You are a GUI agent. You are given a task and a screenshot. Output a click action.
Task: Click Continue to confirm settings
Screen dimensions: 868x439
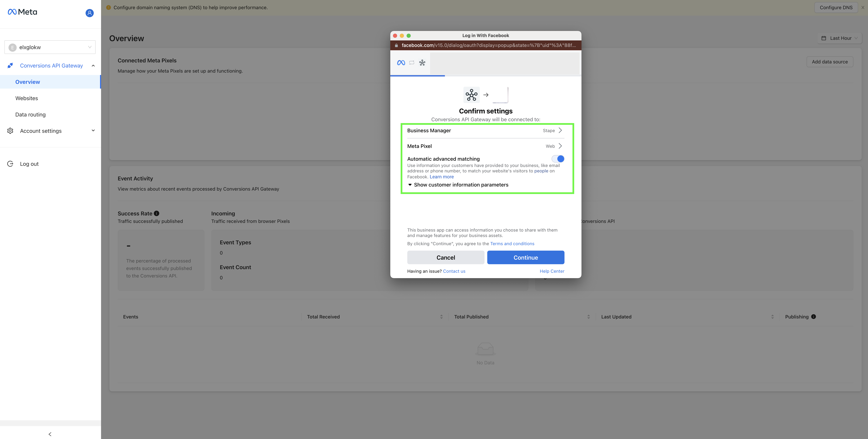(x=525, y=257)
